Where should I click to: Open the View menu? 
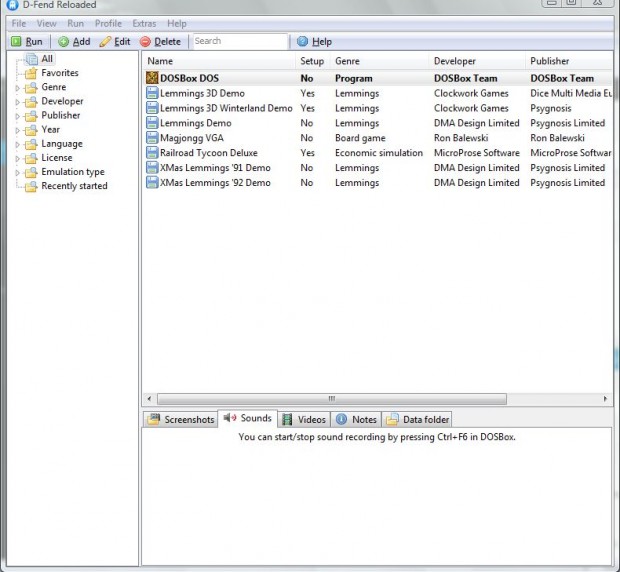[x=47, y=23]
